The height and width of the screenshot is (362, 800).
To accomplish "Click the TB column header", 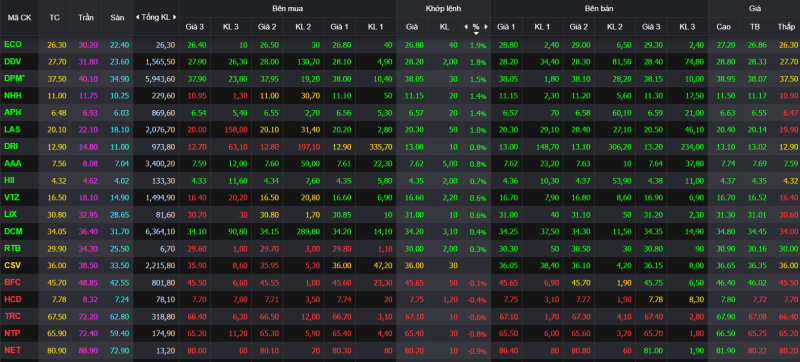I will pos(755,27).
